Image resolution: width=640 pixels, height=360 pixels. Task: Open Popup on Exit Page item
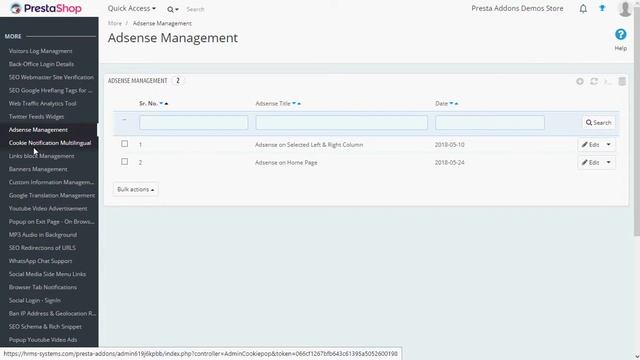pyautogui.click(x=51, y=222)
